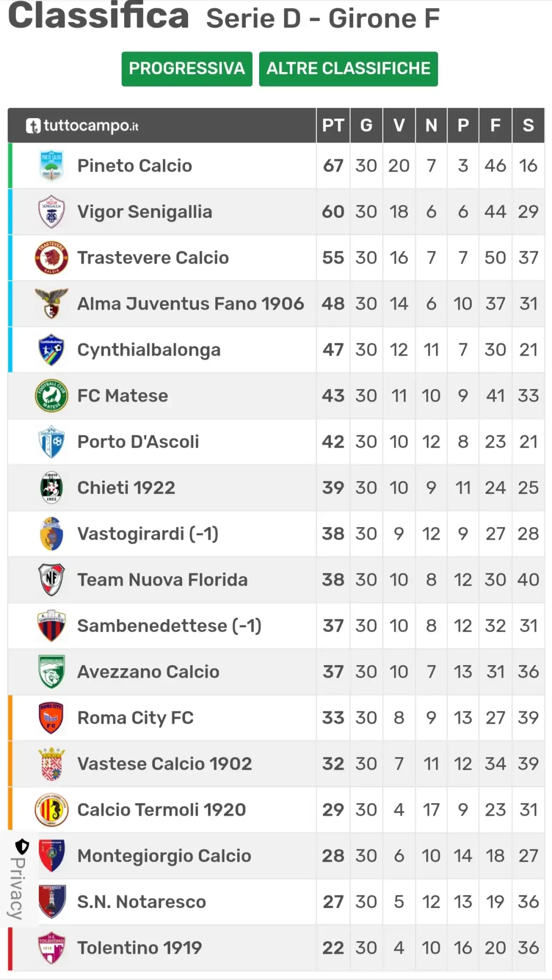Open the Privacy shield icon
This screenshot has width=552, height=980.
22,847
